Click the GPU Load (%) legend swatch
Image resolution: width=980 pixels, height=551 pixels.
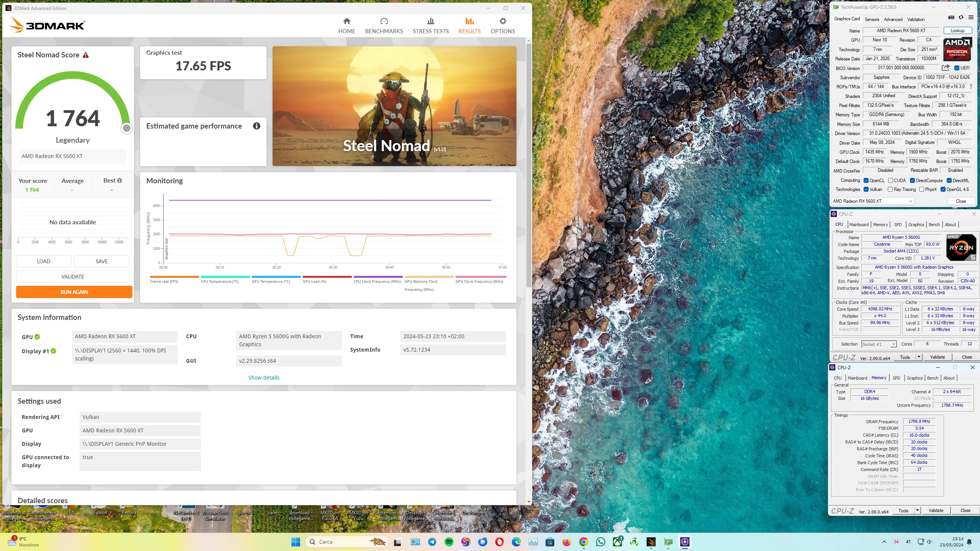(x=327, y=277)
